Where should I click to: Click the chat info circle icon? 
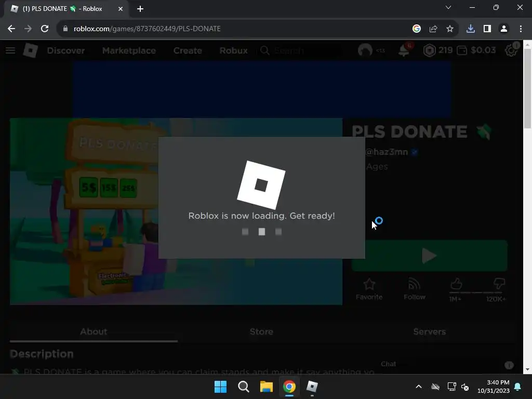coord(509,365)
